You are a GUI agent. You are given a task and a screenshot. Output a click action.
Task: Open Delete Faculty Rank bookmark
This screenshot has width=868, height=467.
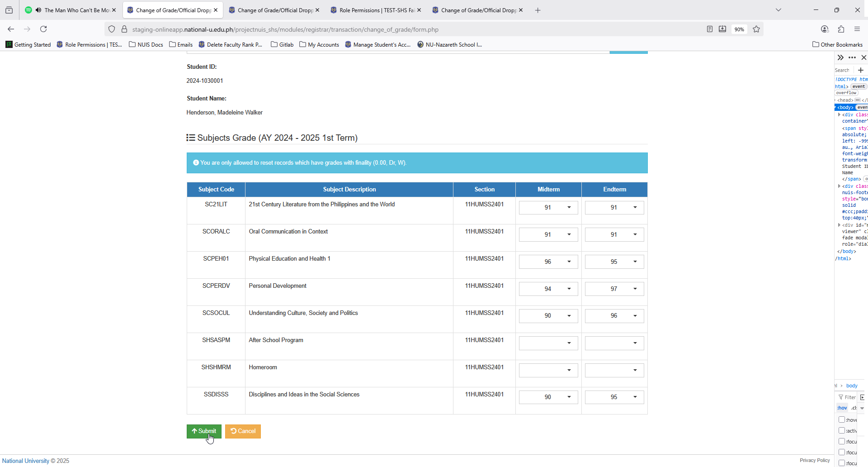231,44
